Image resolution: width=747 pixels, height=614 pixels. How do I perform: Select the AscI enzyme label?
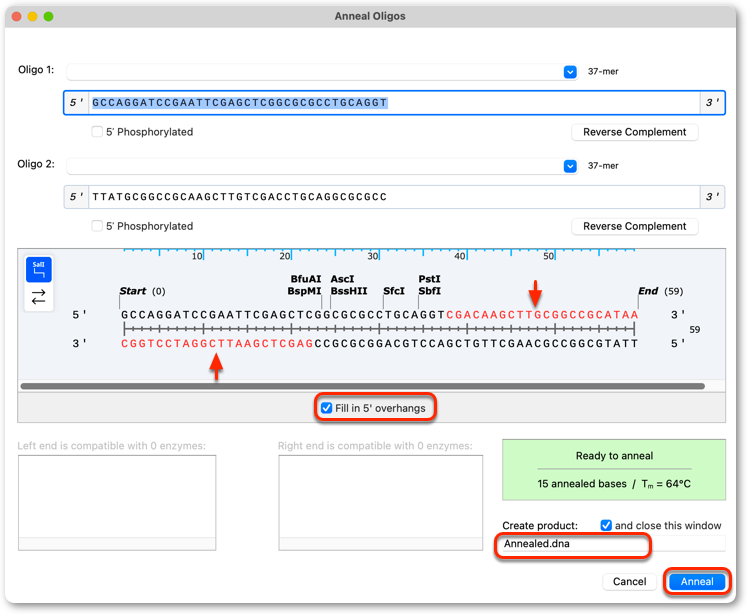point(342,279)
